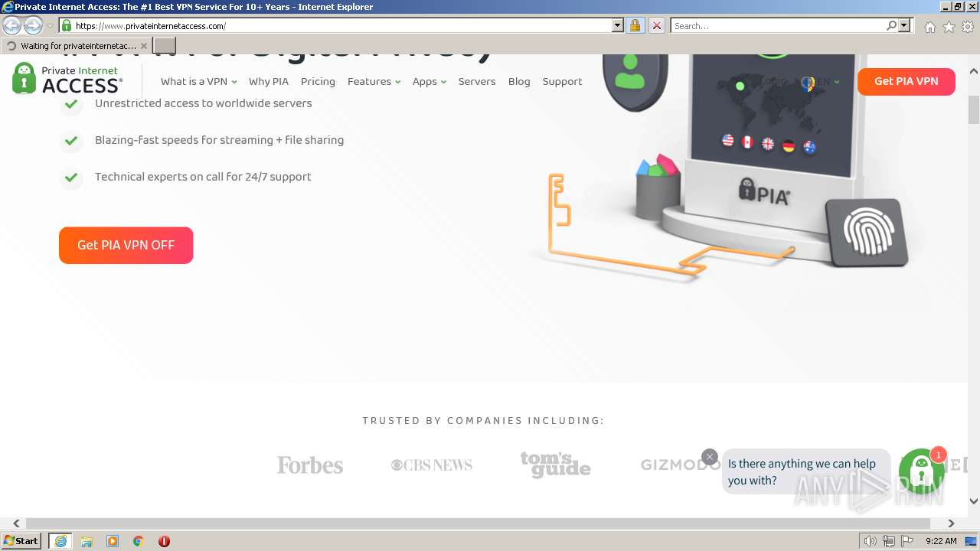This screenshot has height=551, width=980.
Task: Go to the Servers page
Action: (477, 81)
